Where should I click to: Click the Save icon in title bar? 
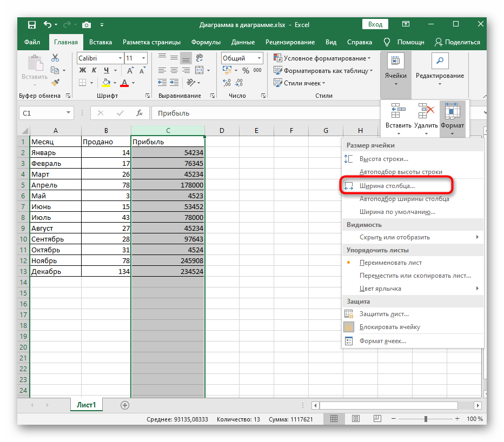32,25
